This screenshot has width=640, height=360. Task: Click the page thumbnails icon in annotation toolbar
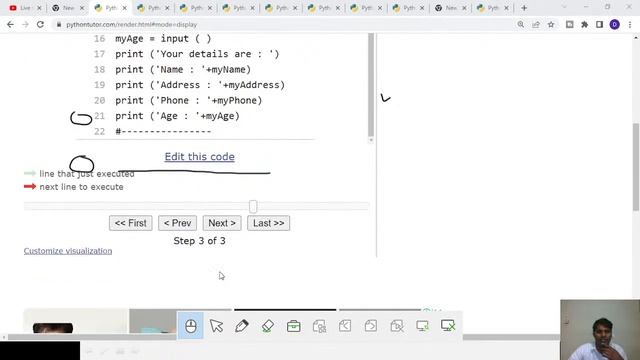click(x=319, y=326)
